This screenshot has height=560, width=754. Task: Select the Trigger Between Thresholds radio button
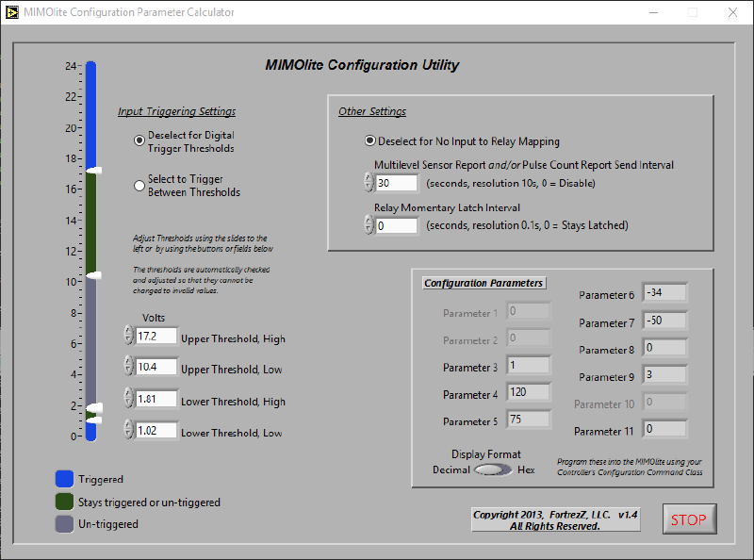click(x=139, y=186)
